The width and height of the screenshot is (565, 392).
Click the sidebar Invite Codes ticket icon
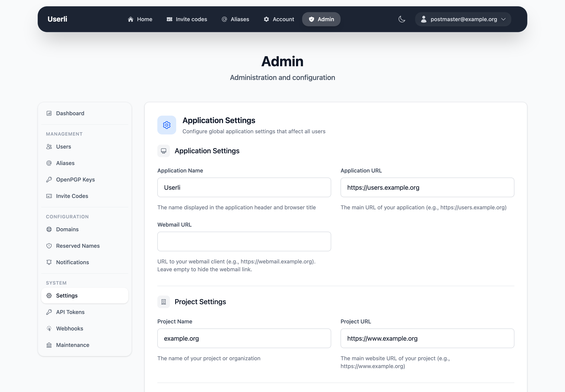click(x=49, y=196)
